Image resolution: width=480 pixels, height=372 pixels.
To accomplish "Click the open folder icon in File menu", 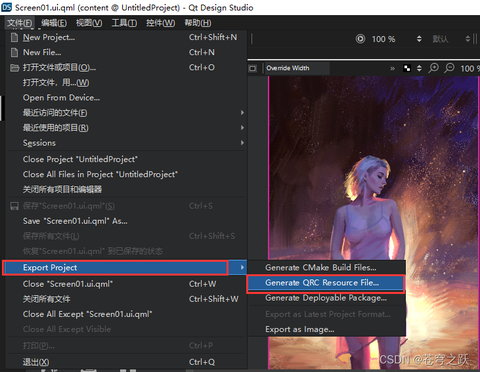I will (x=14, y=68).
